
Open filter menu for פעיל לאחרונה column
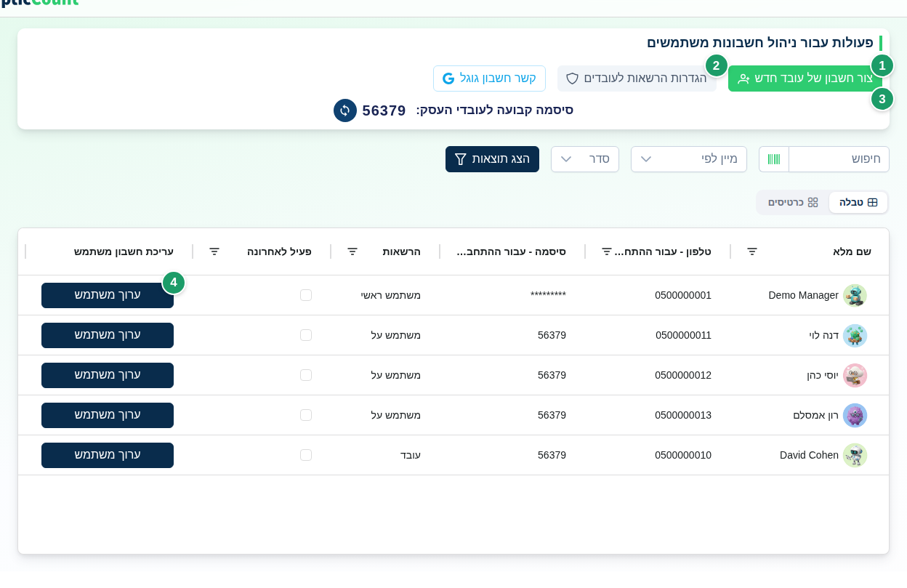coord(214,251)
